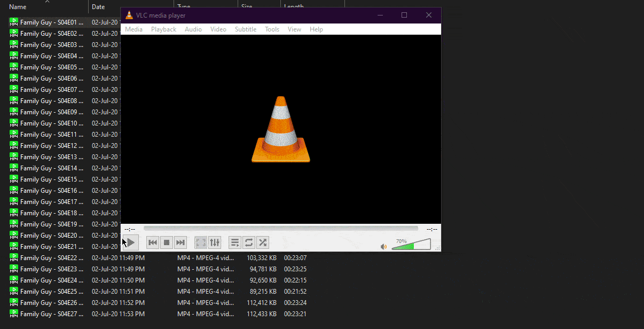Image resolution: width=644 pixels, height=329 pixels.
Task: Open the Tools menu
Action: click(272, 29)
